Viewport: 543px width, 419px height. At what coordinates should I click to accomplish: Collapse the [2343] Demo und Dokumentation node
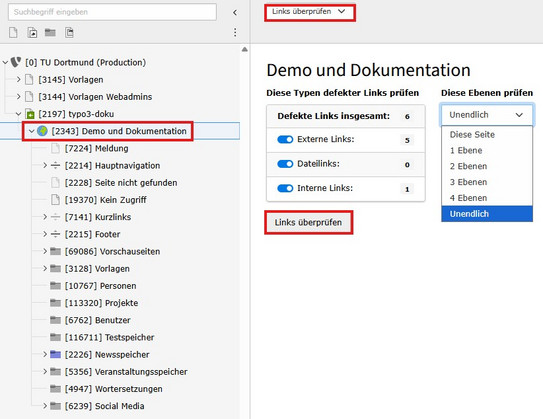[x=32, y=131]
